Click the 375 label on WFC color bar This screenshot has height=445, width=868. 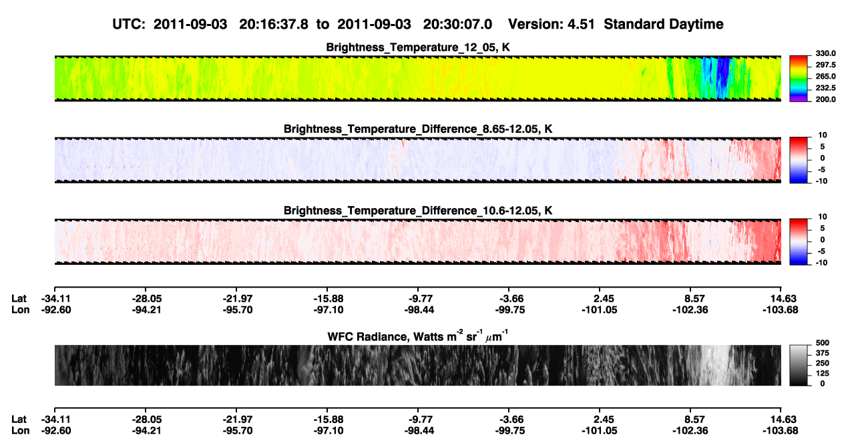(823, 352)
